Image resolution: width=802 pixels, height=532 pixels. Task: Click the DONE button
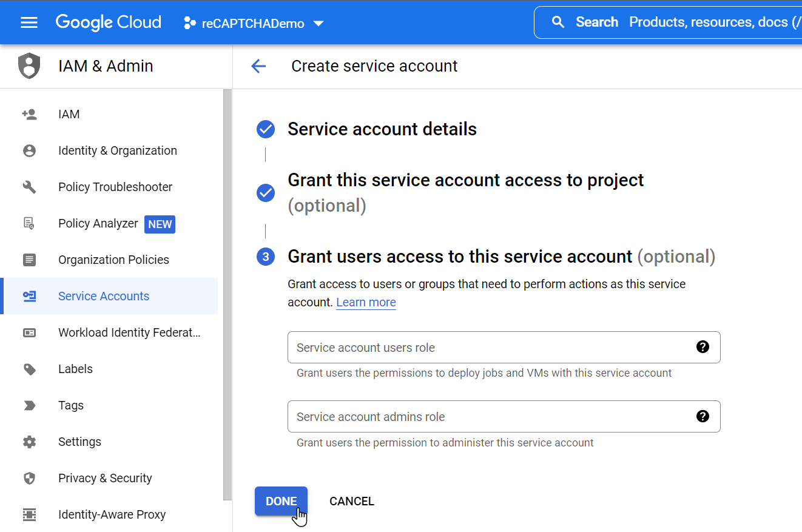281,501
